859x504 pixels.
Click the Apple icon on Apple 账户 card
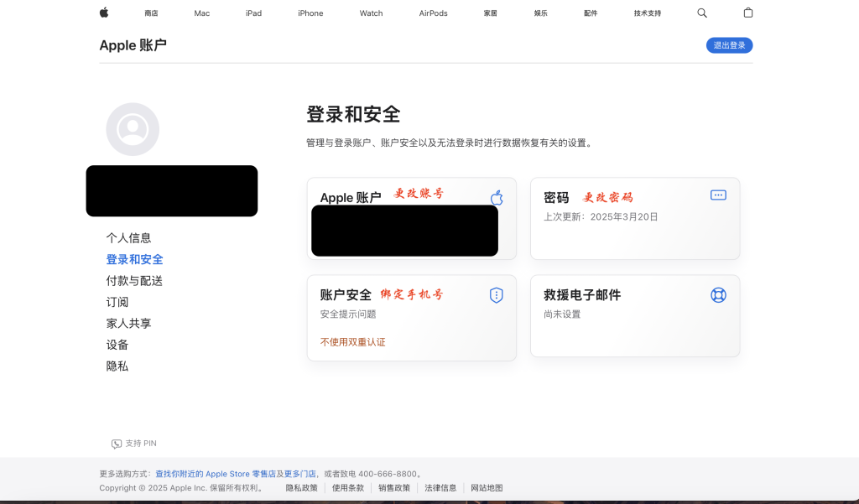point(496,198)
